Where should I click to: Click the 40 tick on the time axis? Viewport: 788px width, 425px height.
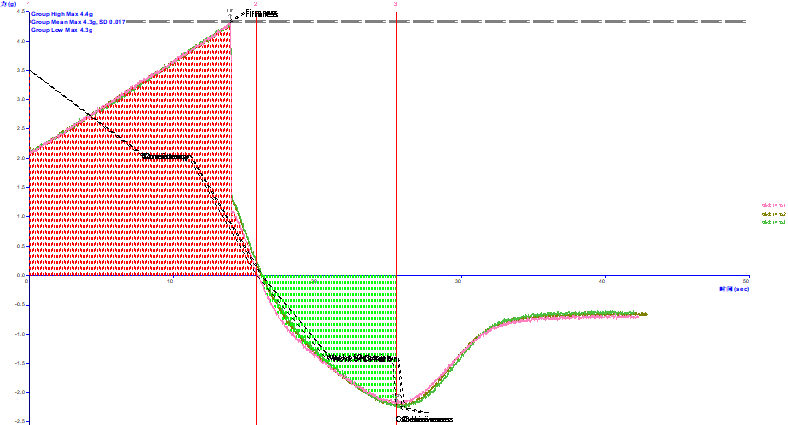pyautogui.click(x=602, y=281)
